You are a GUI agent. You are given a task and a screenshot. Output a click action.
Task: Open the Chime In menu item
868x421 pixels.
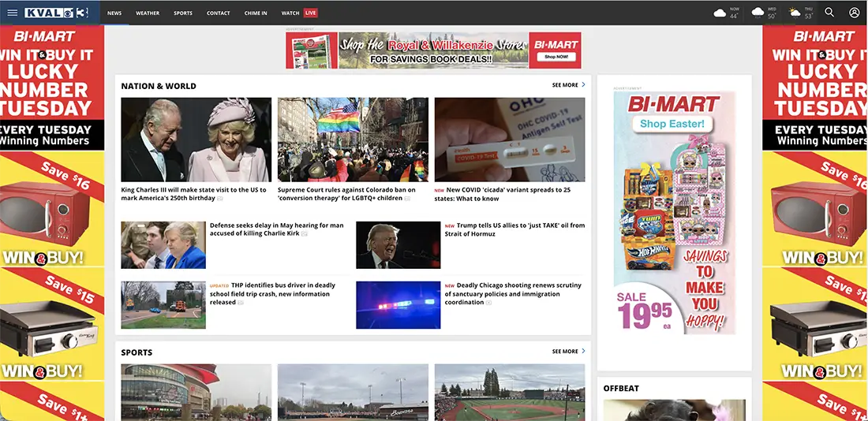pyautogui.click(x=256, y=13)
